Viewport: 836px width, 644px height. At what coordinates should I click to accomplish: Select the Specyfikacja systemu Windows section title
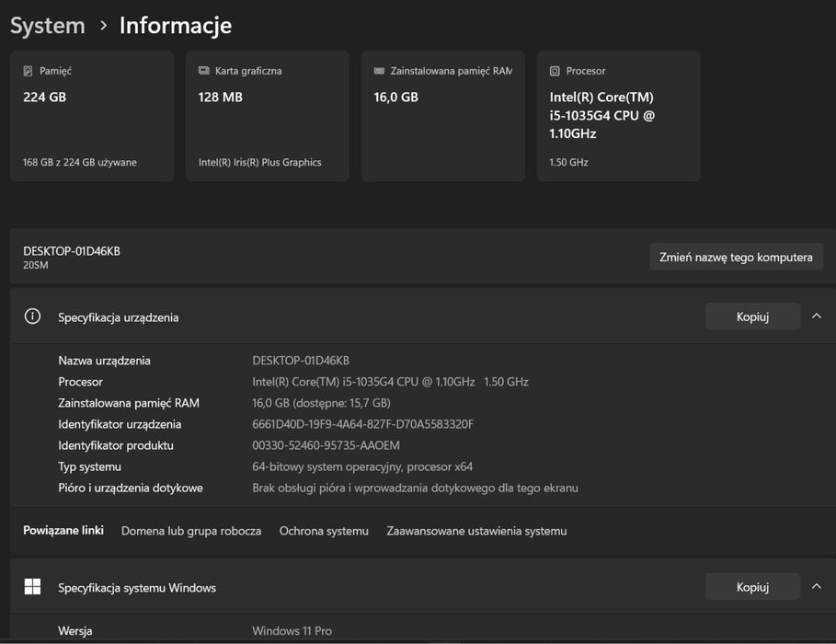click(x=137, y=588)
